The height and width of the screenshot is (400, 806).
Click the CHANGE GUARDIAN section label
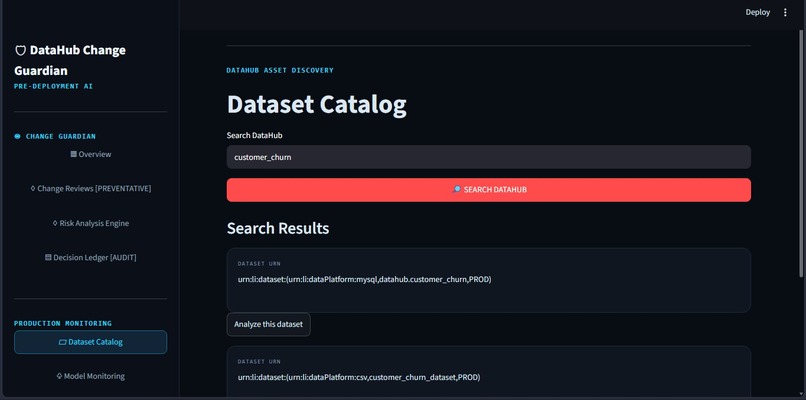coord(55,136)
